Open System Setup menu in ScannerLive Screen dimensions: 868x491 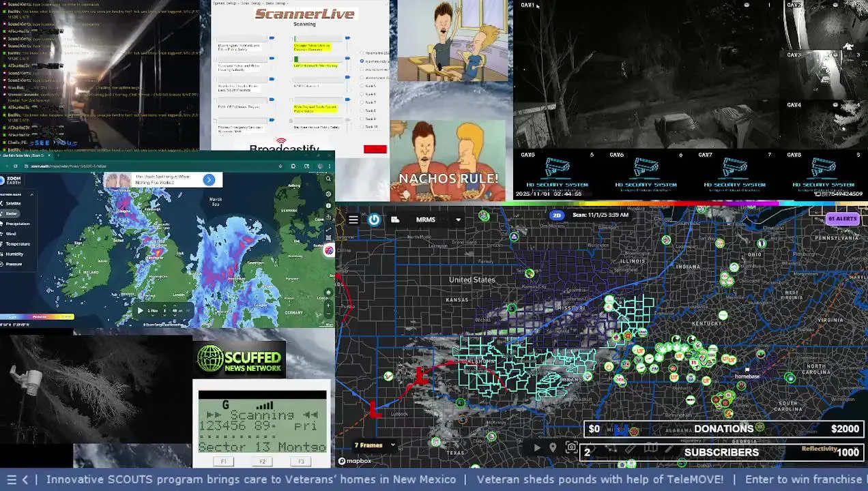tap(225, 3)
